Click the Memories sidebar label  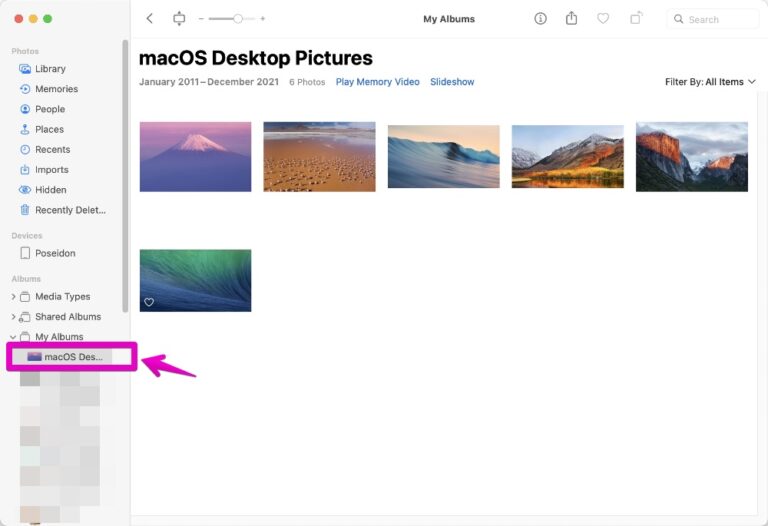pyautogui.click(x=56, y=89)
